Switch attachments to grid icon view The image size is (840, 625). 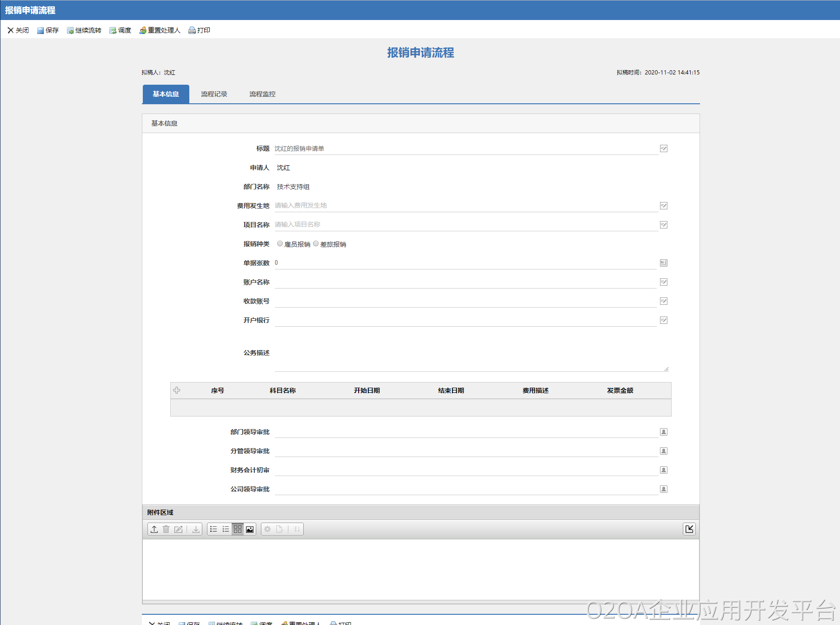pyautogui.click(x=238, y=529)
